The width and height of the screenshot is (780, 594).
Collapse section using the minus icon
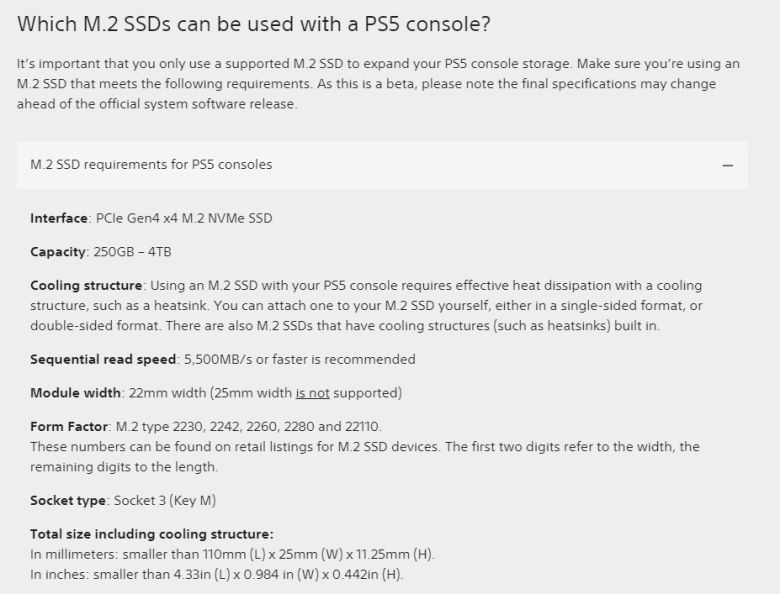coord(727,165)
